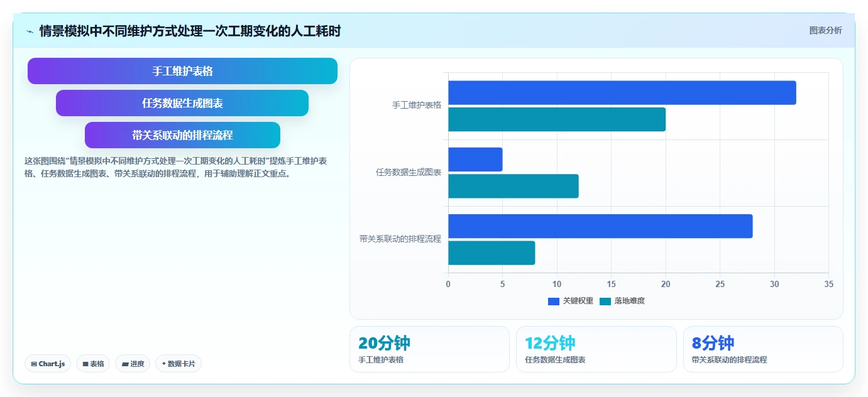Click the 关键权重 legend label text

578,301
